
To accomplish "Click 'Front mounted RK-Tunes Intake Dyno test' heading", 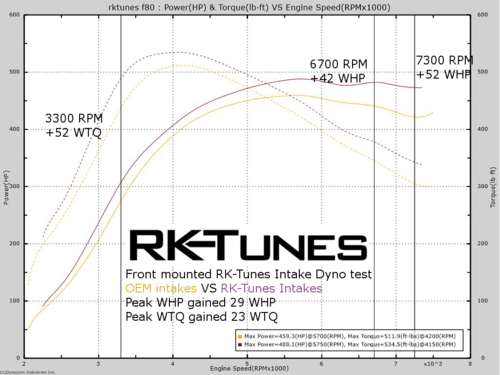I will click(x=248, y=274).
